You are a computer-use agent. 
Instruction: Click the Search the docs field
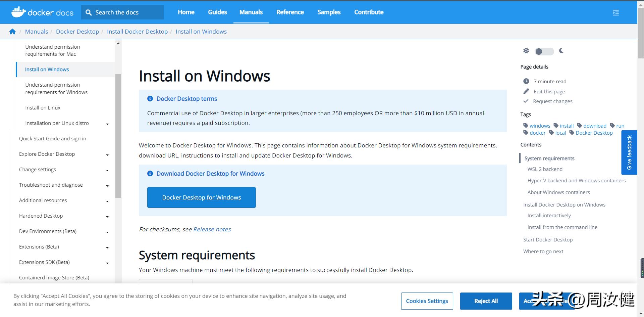(x=127, y=12)
